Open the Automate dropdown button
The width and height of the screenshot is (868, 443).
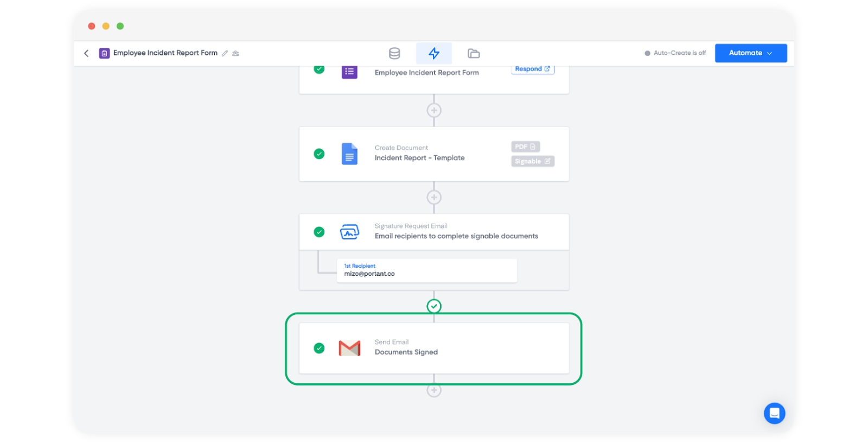click(750, 53)
